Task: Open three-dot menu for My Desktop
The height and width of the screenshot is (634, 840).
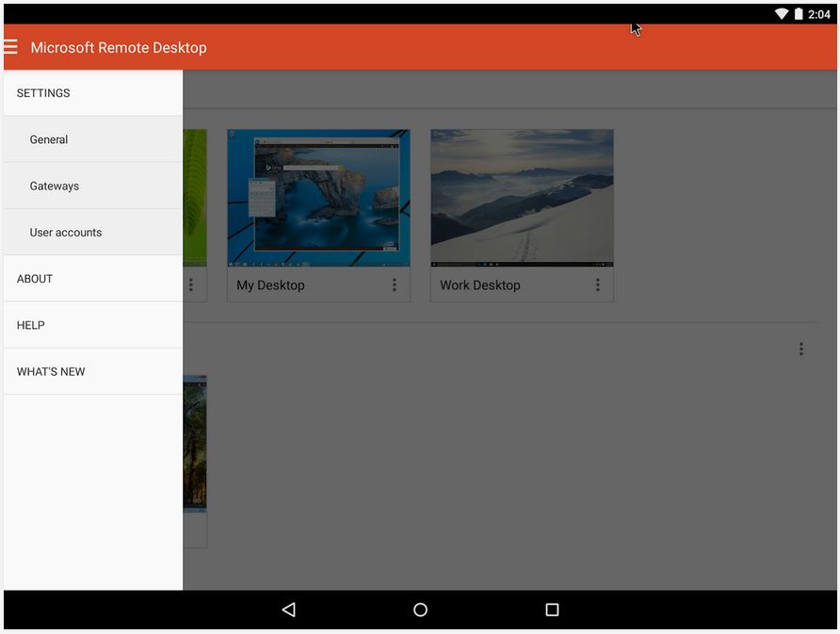Action: (x=395, y=285)
